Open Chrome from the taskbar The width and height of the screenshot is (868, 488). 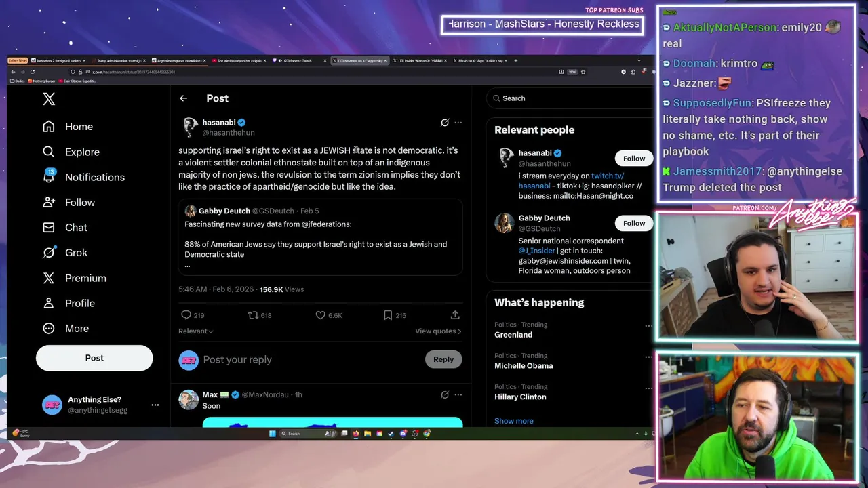[427, 434]
